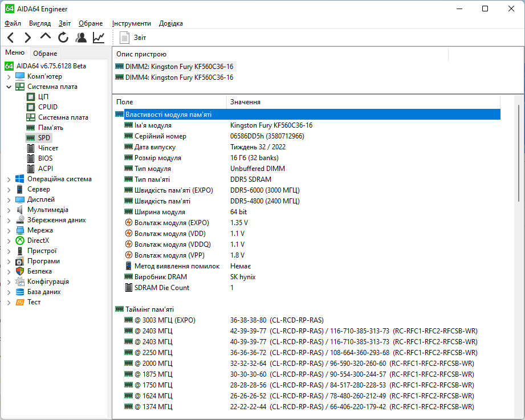
Task: Click the Тест benchmark icon
Action: pyautogui.click(x=20, y=303)
